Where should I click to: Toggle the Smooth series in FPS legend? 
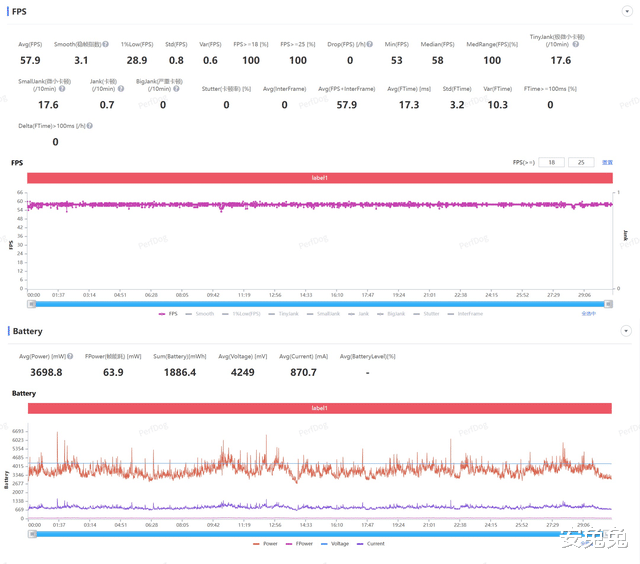[200, 314]
